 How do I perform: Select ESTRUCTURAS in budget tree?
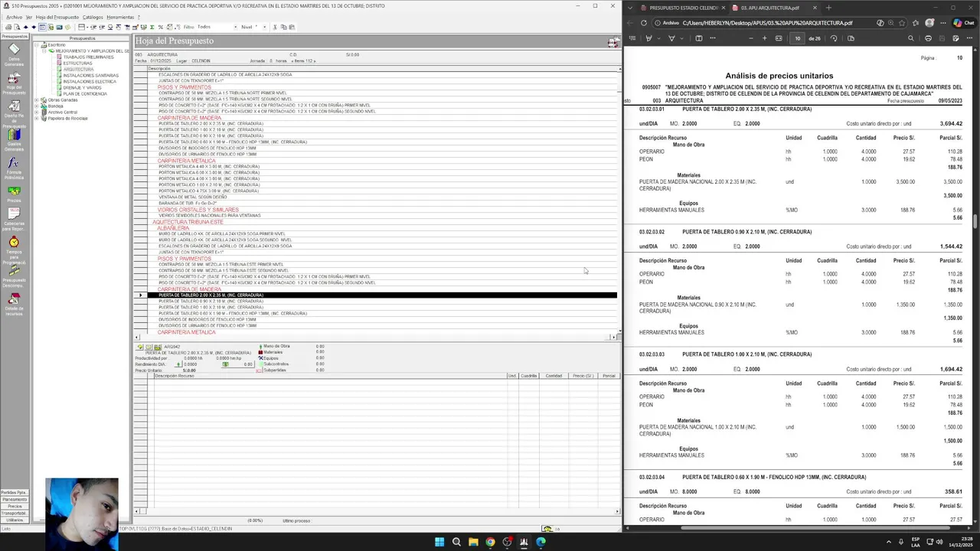(77, 64)
